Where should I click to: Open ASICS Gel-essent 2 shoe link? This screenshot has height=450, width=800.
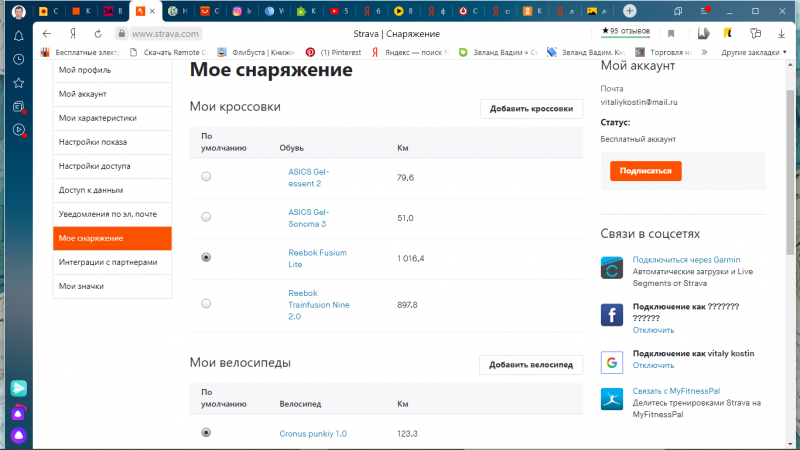point(309,178)
